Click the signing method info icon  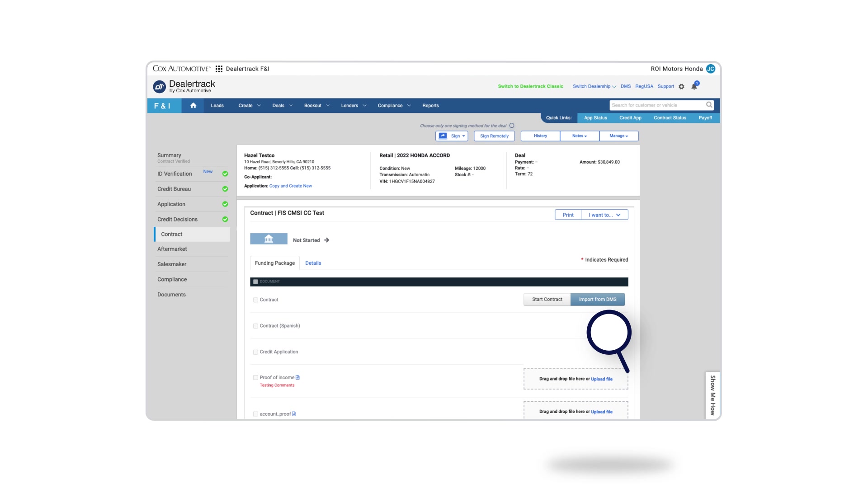[512, 126]
